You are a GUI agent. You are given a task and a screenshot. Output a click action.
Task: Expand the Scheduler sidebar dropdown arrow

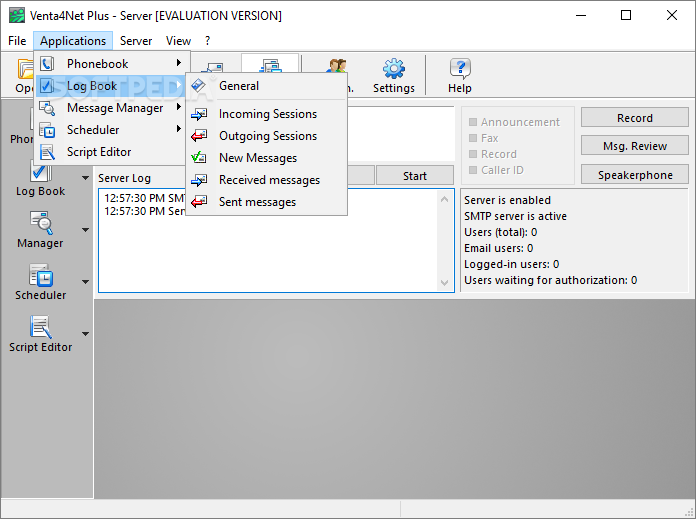[x=85, y=282]
